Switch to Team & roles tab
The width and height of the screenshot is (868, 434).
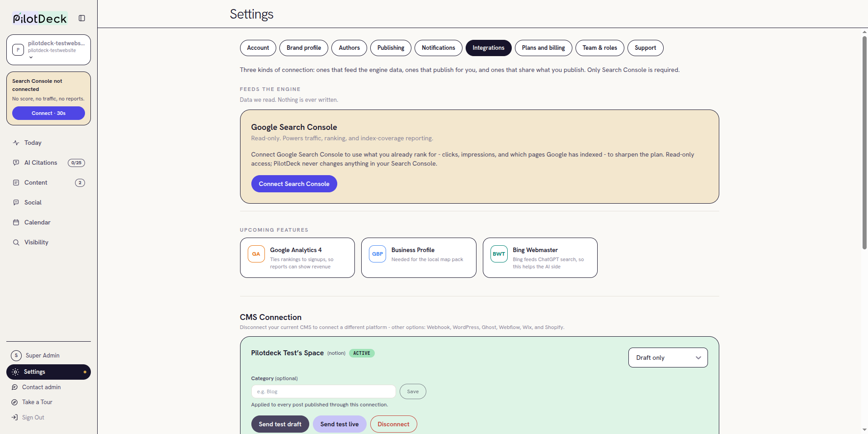point(599,48)
